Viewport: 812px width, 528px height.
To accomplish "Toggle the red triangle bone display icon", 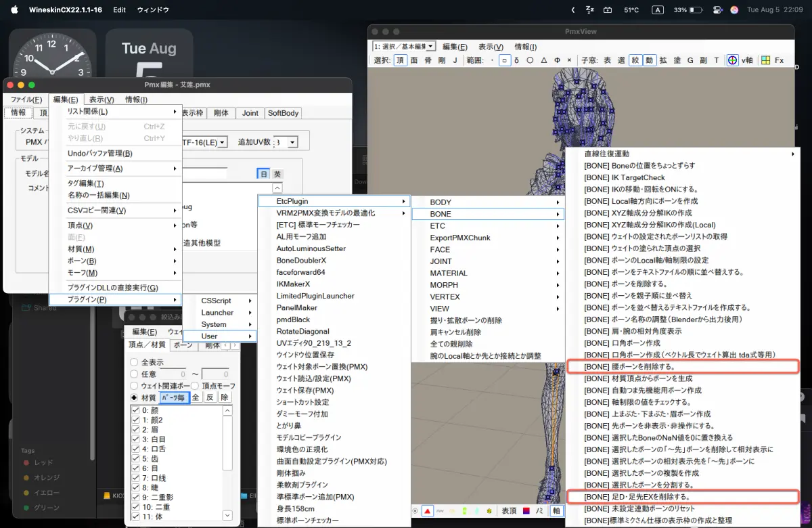I will [427, 510].
